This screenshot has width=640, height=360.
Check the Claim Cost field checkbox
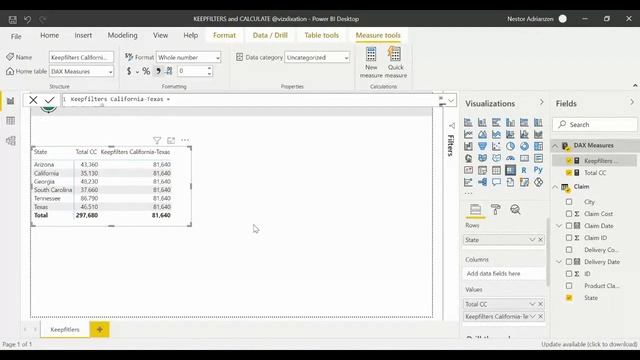(569, 213)
